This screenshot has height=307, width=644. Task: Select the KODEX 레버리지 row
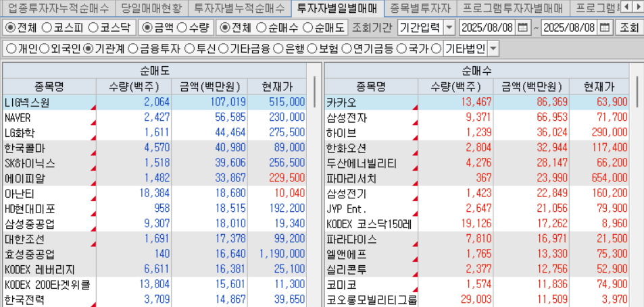[x=155, y=269]
